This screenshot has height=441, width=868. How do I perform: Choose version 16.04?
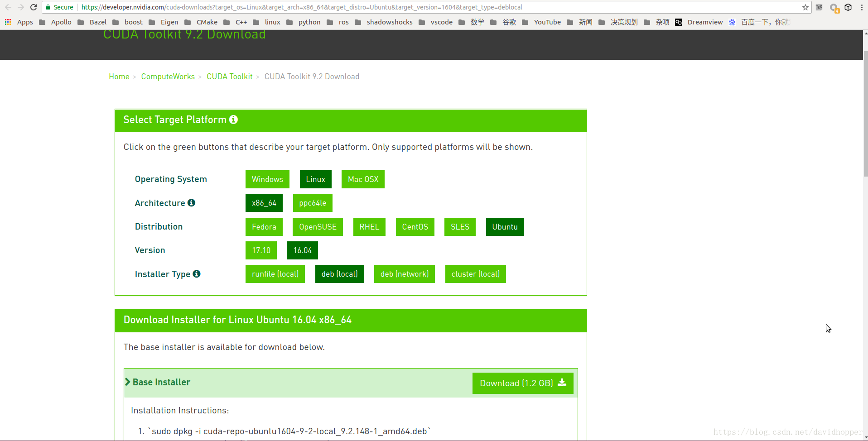pos(303,250)
